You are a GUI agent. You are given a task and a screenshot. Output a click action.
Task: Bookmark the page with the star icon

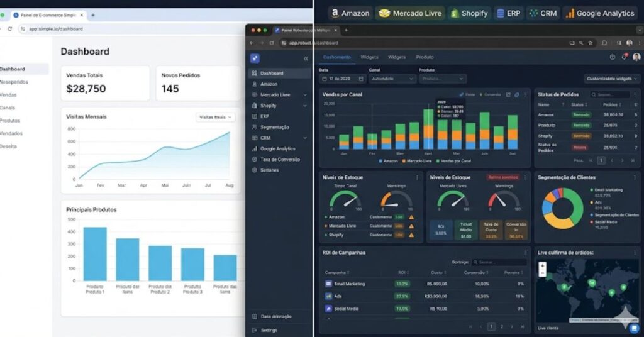tap(591, 43)
